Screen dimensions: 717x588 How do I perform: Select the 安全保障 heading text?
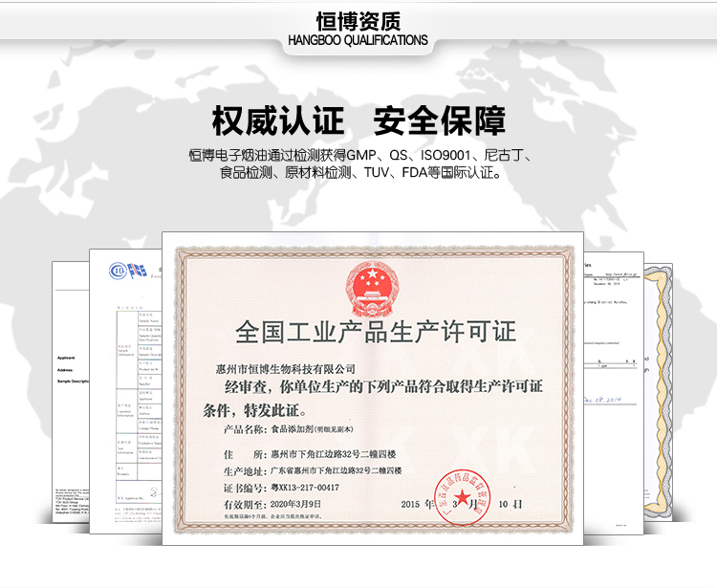click(x=440, y=120)
